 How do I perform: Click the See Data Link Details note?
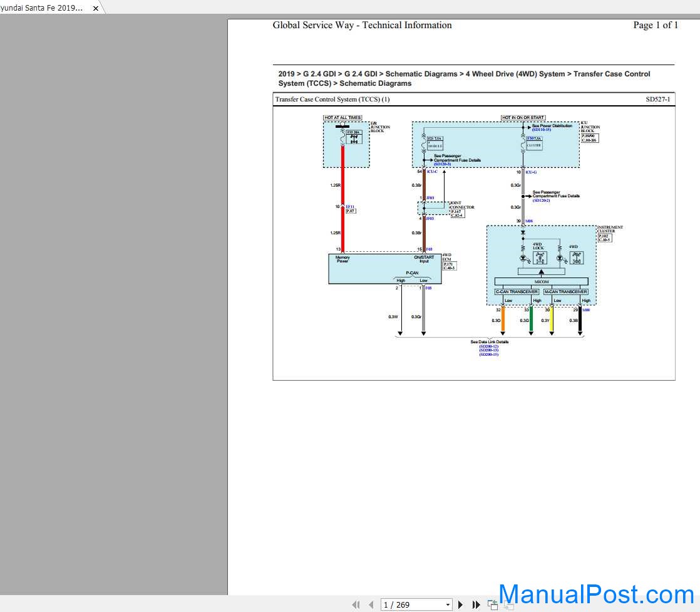[x=489, y=342]
